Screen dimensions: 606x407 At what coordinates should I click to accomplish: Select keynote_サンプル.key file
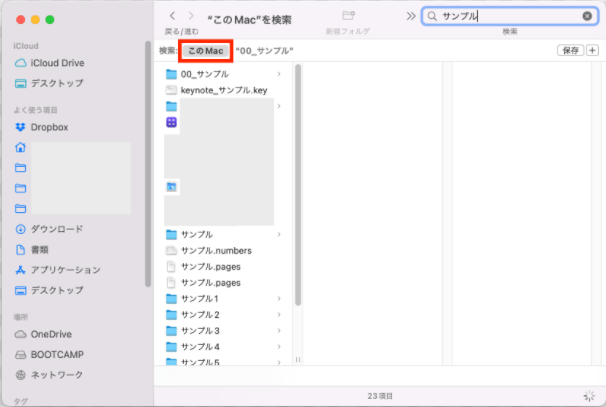tap(223, 90)
